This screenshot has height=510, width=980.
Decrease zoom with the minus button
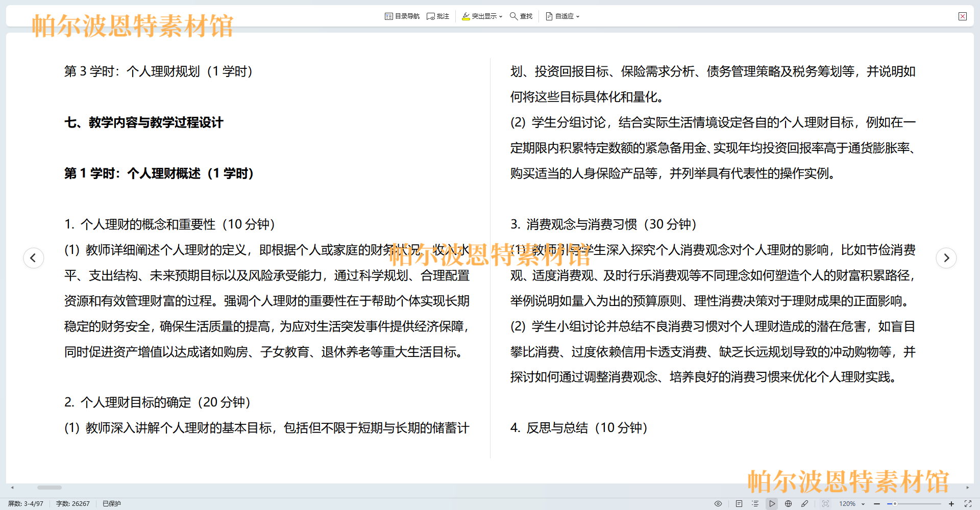(x=877, y=503)
